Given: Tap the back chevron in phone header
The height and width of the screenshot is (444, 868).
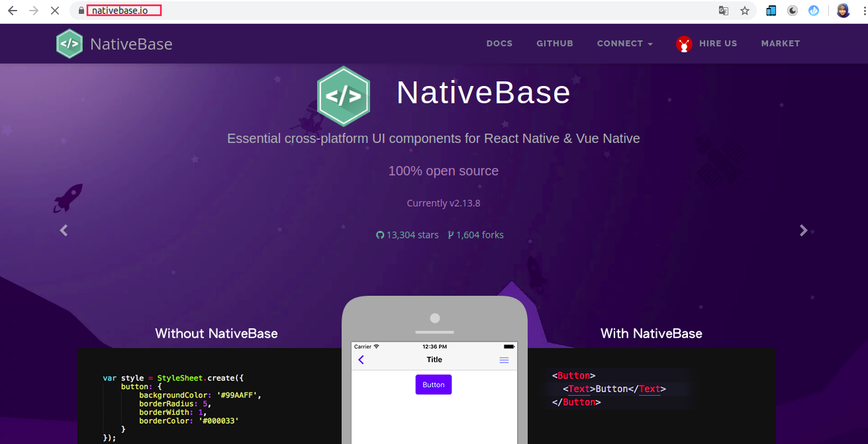Looking at the screenshot, I should click(x=361, y=360).
